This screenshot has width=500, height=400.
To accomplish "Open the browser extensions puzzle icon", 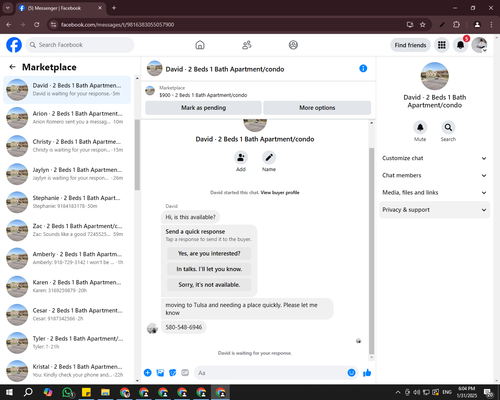I will 456,25.
